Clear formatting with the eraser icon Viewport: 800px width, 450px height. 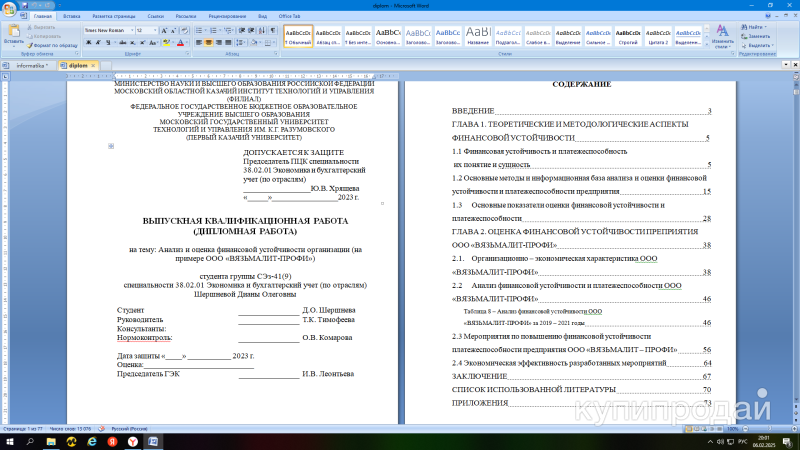(x=182, y=30)
